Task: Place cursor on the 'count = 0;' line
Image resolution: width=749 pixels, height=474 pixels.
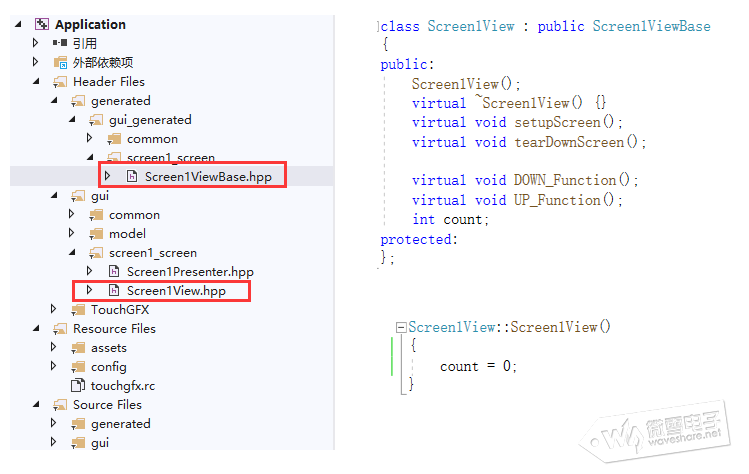Action: pos(478,366)
